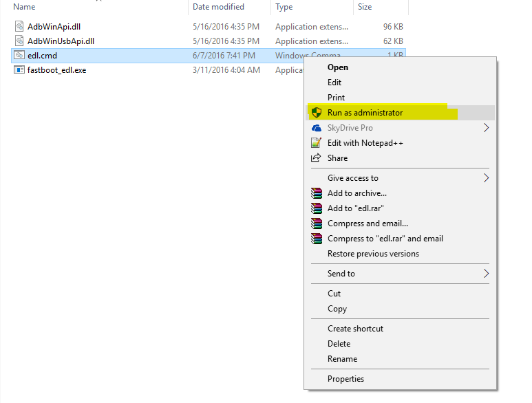Click the AdbWinUsbApi.dll file icon
The width and height of the screenshot is (532, 403).
19,41
